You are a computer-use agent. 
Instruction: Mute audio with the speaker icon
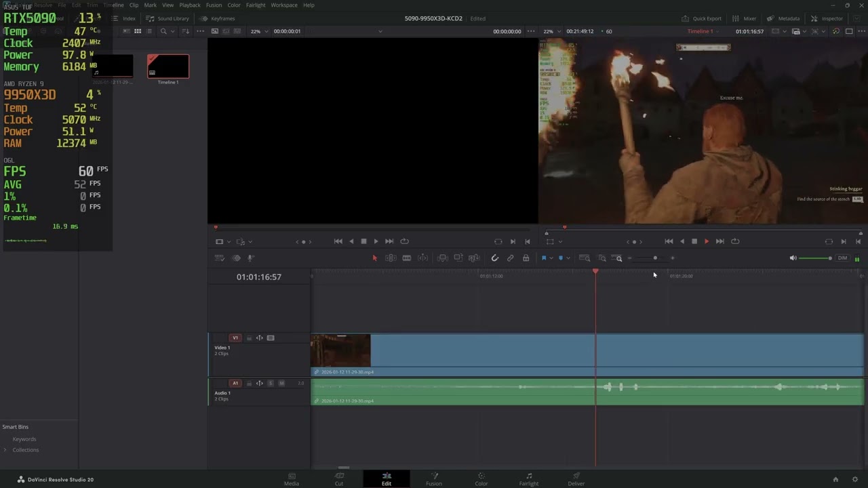tap(793, 258)
